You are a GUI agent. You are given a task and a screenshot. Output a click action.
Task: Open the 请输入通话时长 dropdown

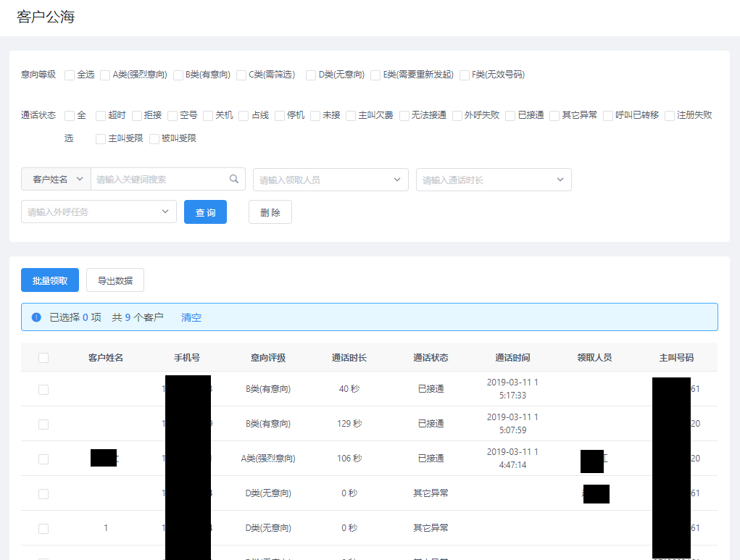coord(494,180)
